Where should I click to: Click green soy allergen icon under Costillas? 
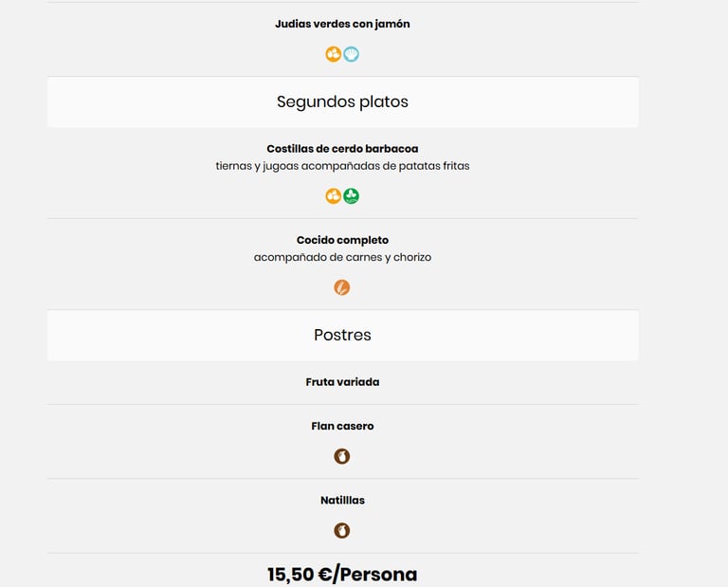click(x=352, y=196)
